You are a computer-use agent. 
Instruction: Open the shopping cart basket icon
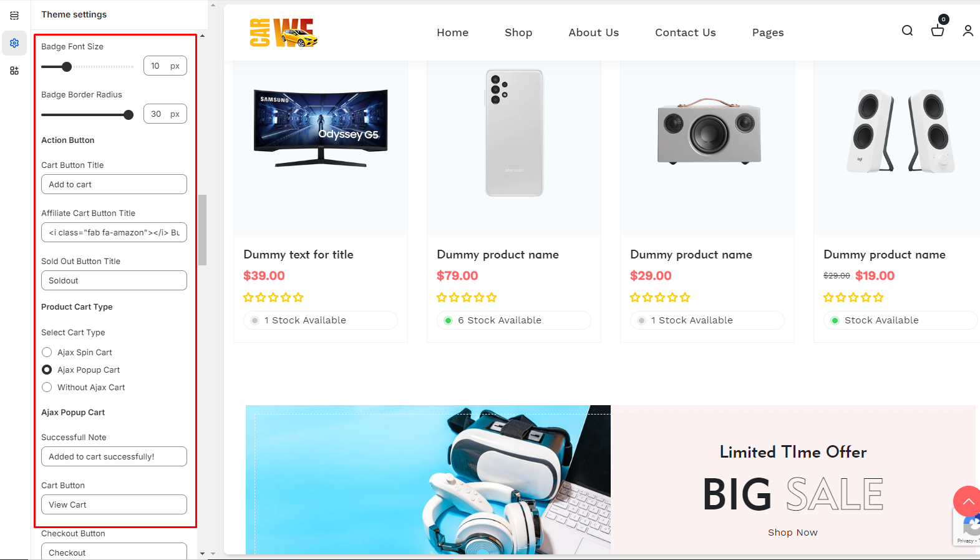click(x=938, y=30)
